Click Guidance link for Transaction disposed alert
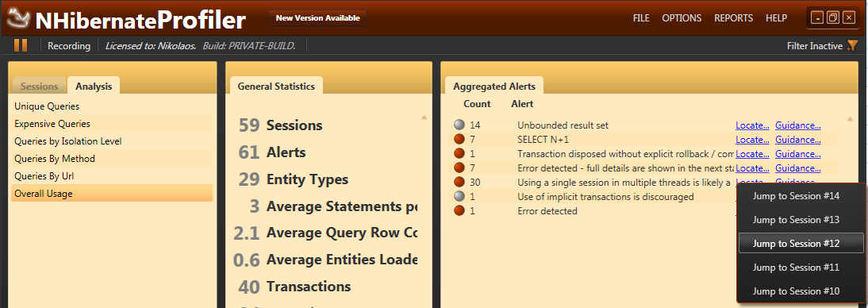 click(797, 153)
